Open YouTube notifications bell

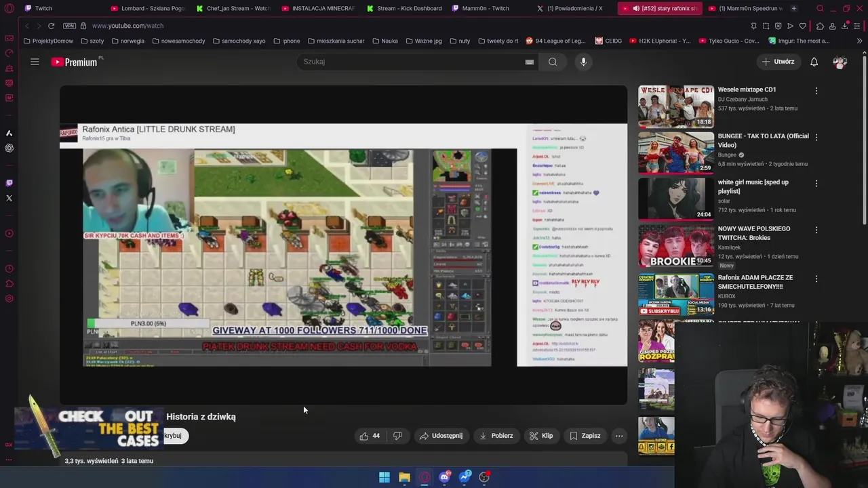[x=814, y=62]
